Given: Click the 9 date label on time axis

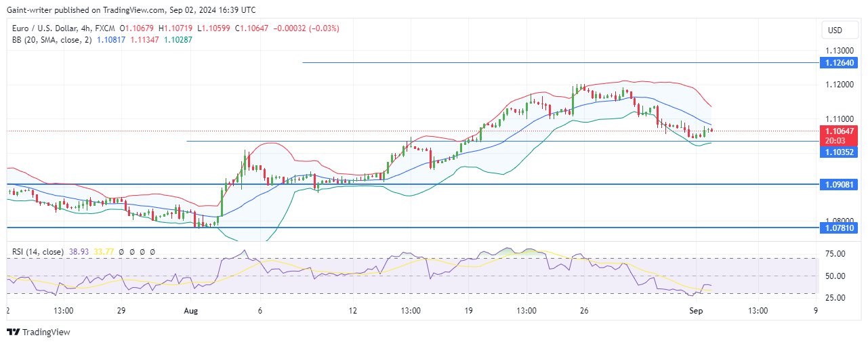Looking at the screenshot, I should (815, 311).
